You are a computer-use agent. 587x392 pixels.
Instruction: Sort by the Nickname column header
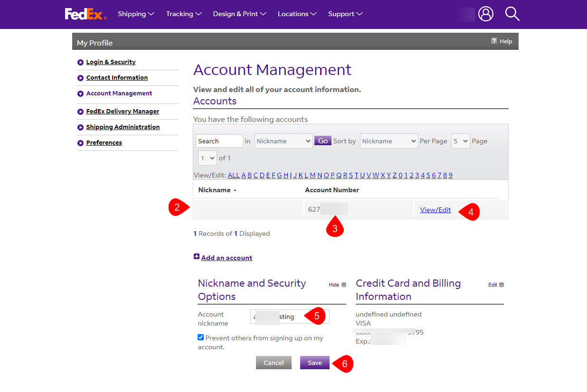(x=215, y=190)
